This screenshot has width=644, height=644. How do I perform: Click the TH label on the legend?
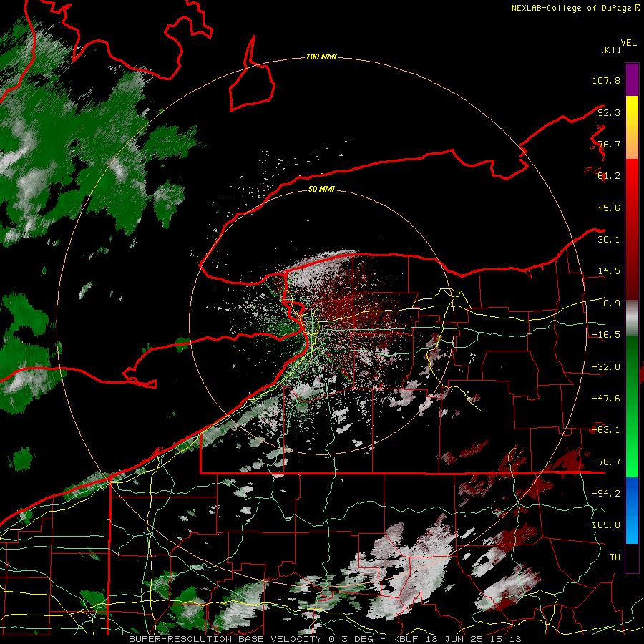pos(615,557)
